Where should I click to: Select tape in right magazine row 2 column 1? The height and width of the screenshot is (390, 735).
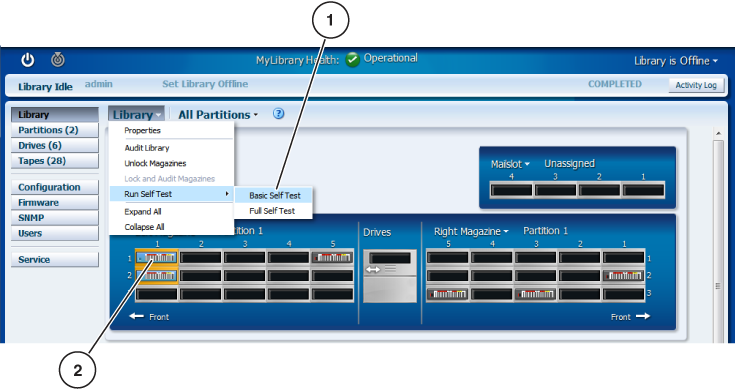click(x=623, y=276)
